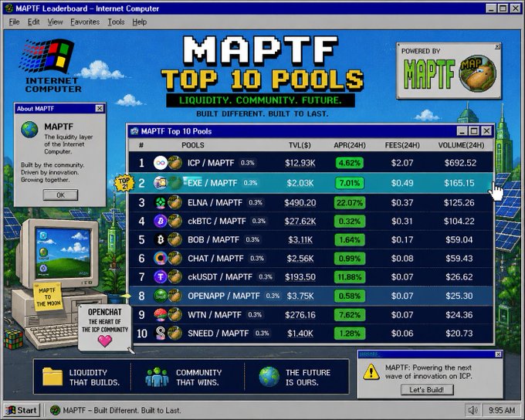This screenshot has height=420, width=525.
Task: Click the TOP 2 starburst badge
Action: pos(124,183)
